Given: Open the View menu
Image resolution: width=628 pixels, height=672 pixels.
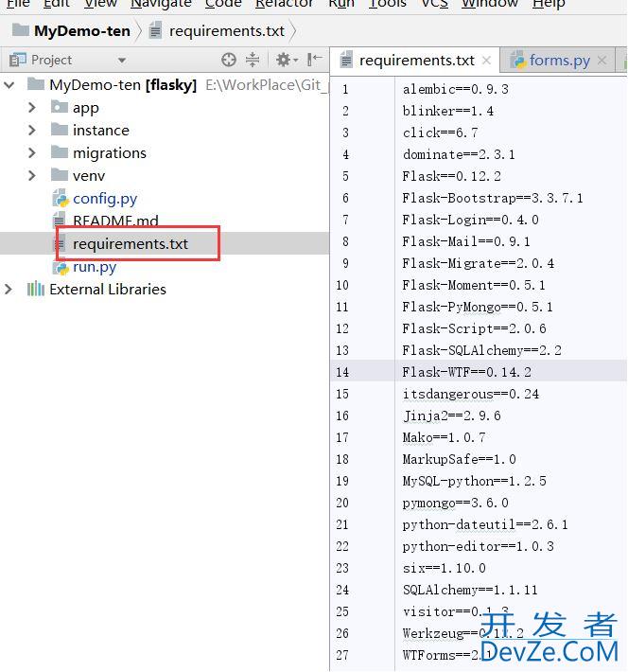Looking at the screenshot, I should point(100,4).
